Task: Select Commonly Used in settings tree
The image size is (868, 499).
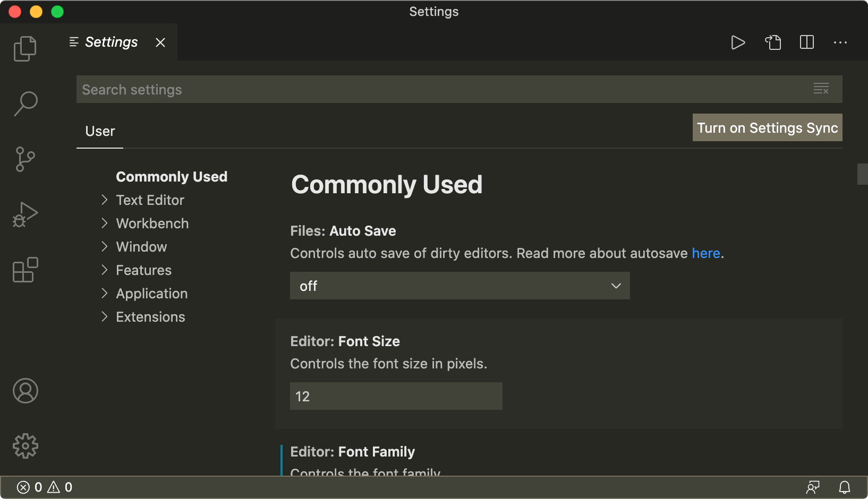Action: [x=172, y=177]
